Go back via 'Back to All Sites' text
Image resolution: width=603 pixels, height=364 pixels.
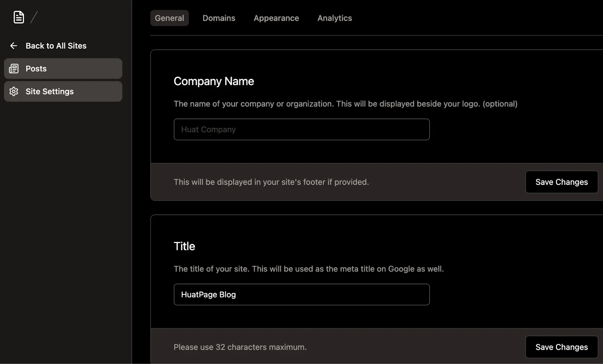(56, 46)
